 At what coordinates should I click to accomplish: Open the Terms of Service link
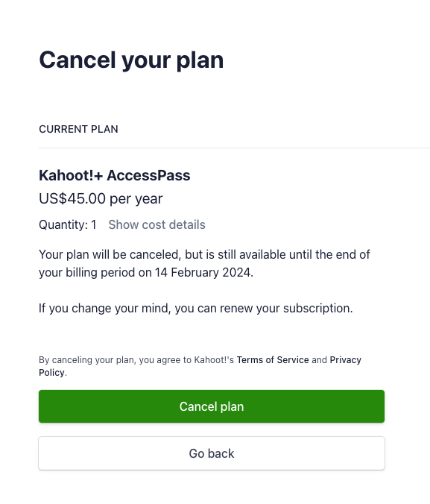(x=273, y=359)
